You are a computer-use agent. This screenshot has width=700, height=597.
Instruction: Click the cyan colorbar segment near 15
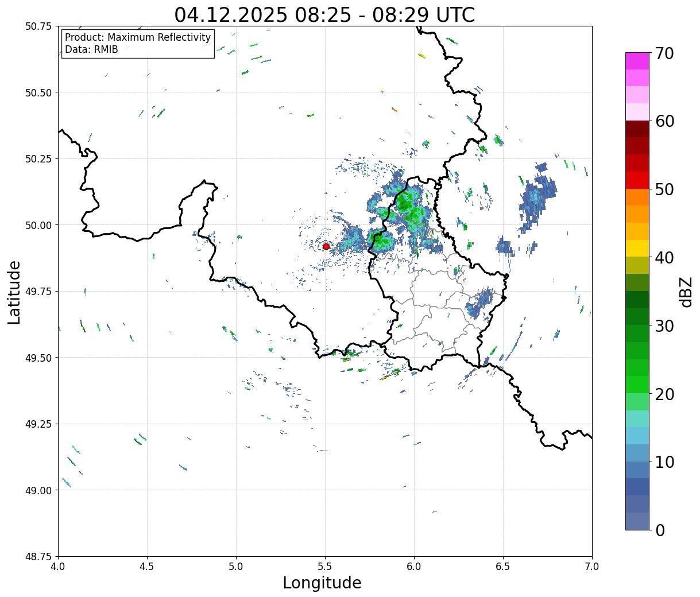(x=637, y=436)
